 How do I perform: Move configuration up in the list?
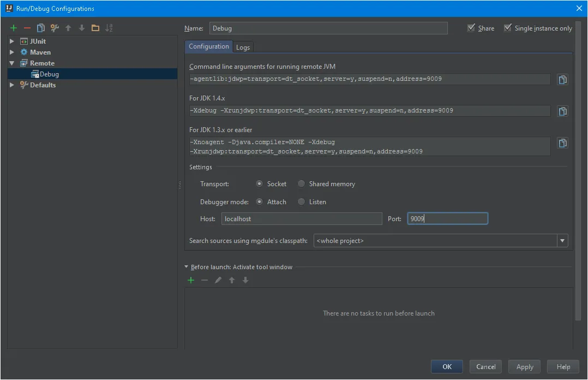(68, 28)
